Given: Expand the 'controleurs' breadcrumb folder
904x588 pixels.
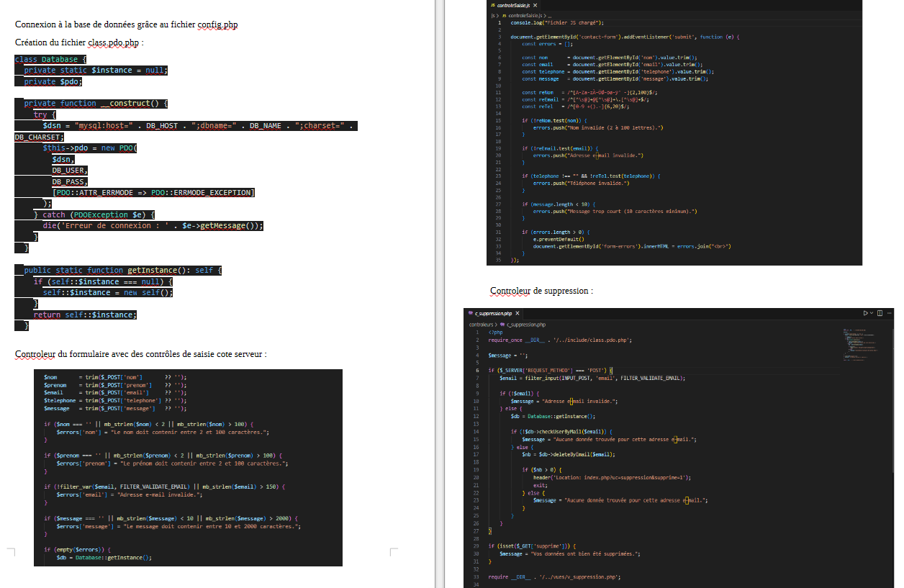Looking at the screenshot, I should [x=481, y=325].
